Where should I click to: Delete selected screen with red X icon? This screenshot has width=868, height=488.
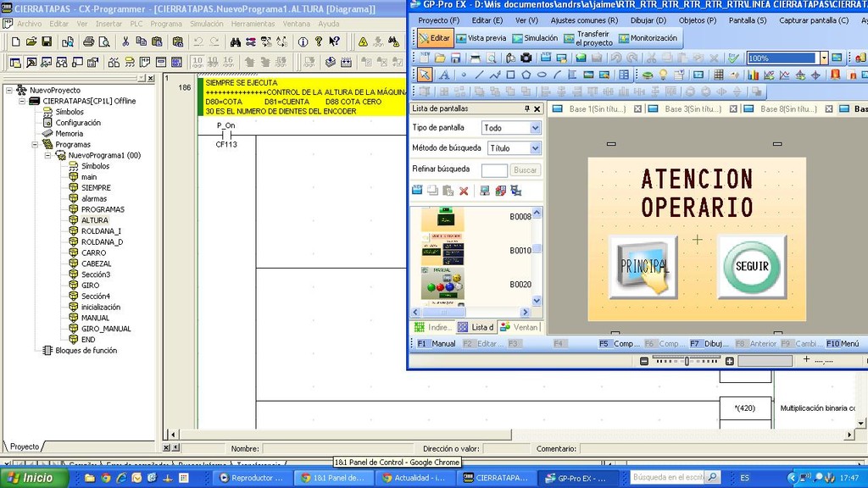pos(464,191)
